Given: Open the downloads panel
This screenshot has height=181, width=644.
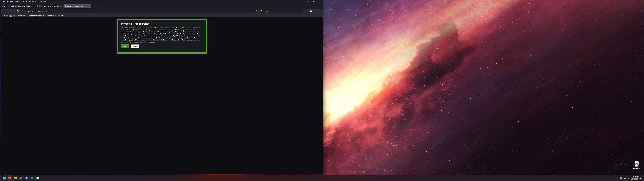Looking at the screenshot, I should coord(306,11).
